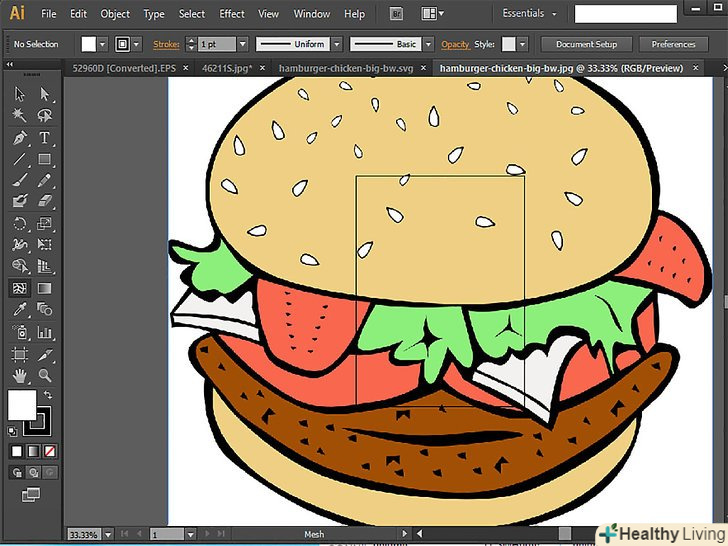Open the Effect menu
The height and width of the screenshot is (546, 728).
click(x=232, y=14)
